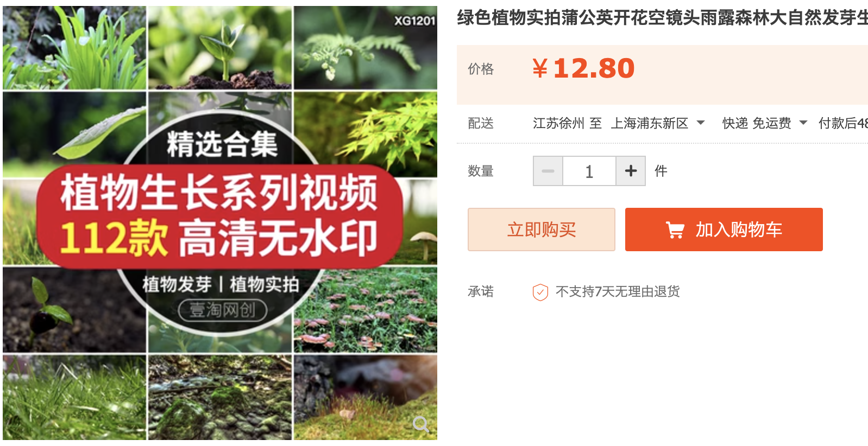This screenshot has height=446, width=868.
Task: Click the magnifier zoom icon on product image
Action: pos(422,423)
